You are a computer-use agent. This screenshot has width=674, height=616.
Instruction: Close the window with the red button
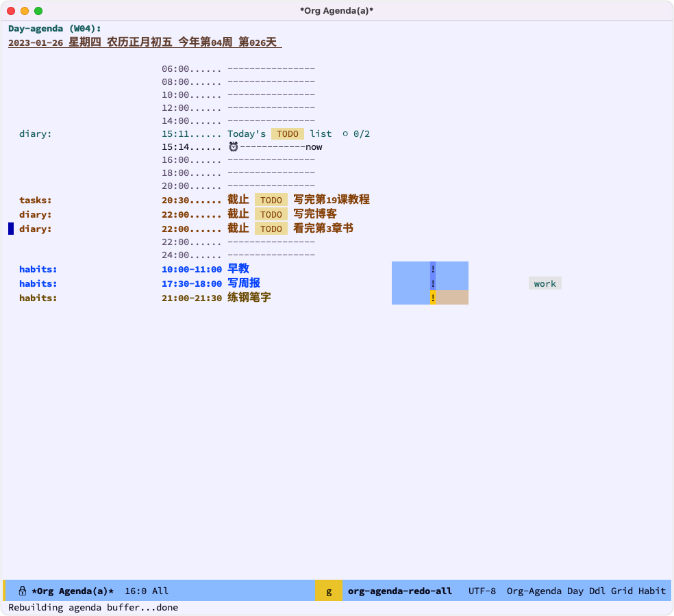click(x=11, y=11)
